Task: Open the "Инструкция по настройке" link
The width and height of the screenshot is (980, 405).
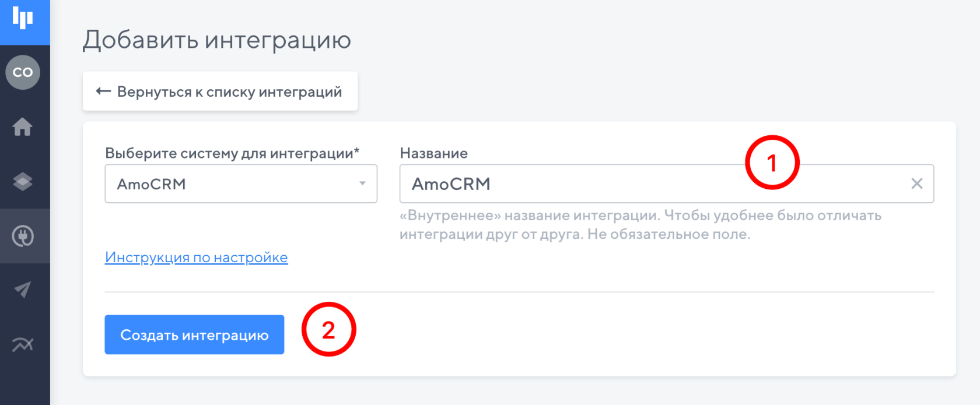Action: tap(196, 258)
